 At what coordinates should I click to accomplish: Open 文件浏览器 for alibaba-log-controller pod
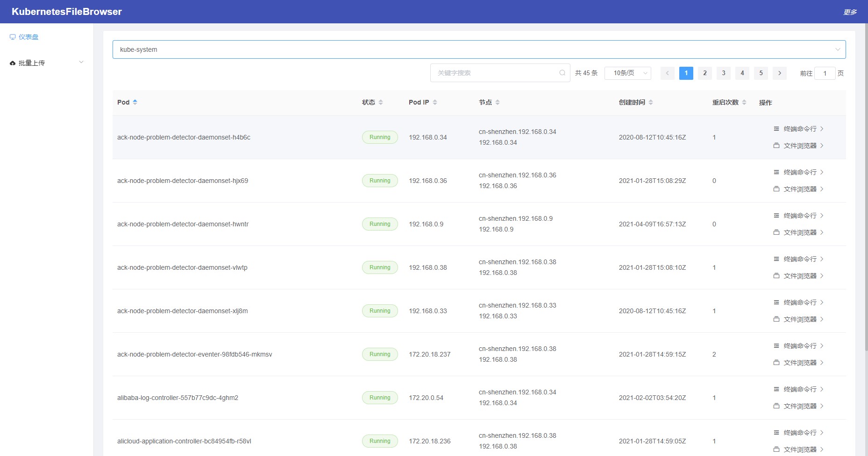(799, 406)
